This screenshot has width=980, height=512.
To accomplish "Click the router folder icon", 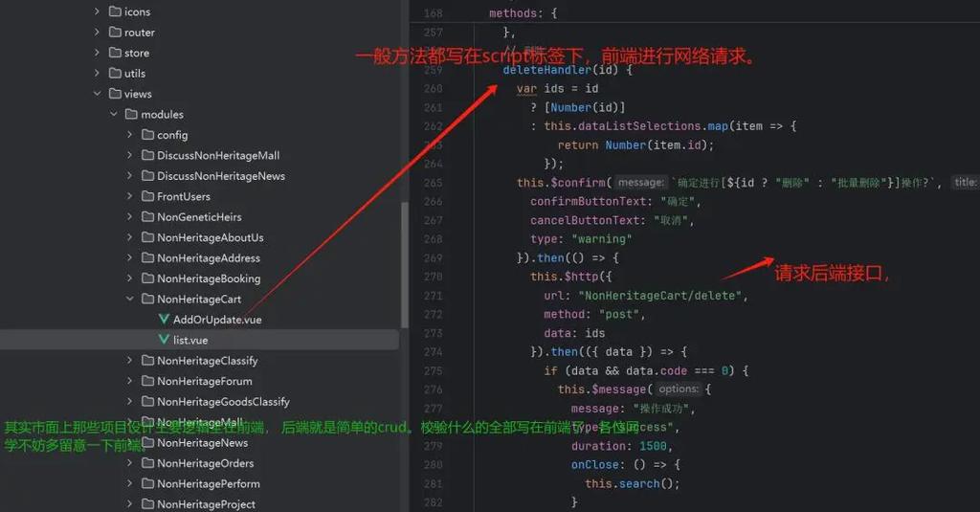I will (115, 32).
